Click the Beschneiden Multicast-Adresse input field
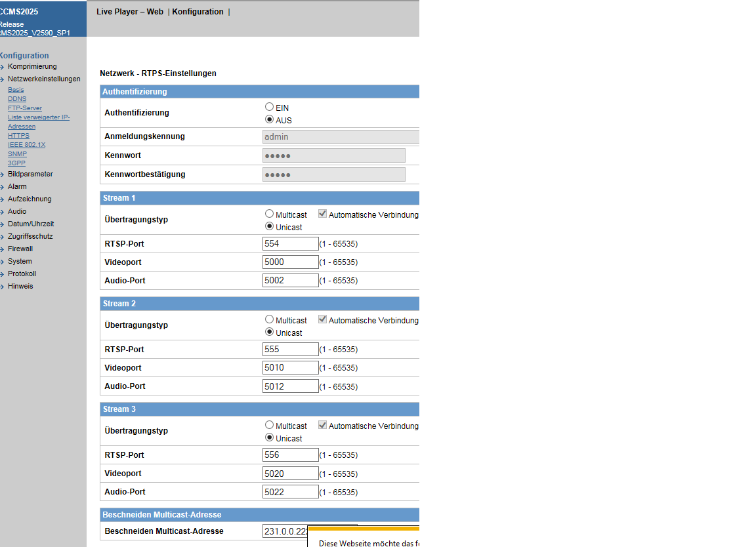The image size is (756, 547). pos(285,531)
